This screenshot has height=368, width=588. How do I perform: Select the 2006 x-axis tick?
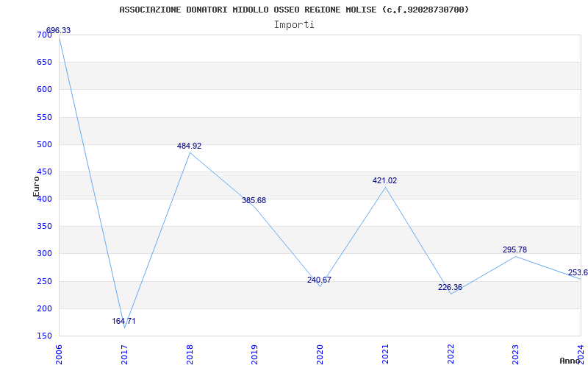pyautogui.click(x=60, y=354)
